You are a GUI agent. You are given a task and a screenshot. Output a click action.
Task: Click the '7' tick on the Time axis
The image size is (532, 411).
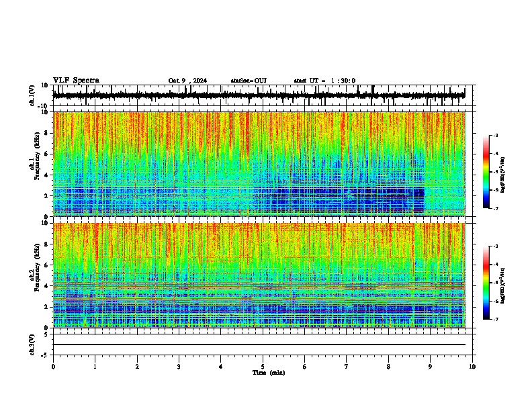pos(347,366)
